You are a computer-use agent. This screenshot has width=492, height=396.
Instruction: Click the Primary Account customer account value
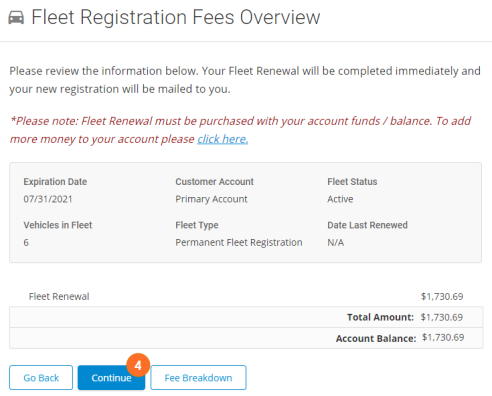click(211, 199)
